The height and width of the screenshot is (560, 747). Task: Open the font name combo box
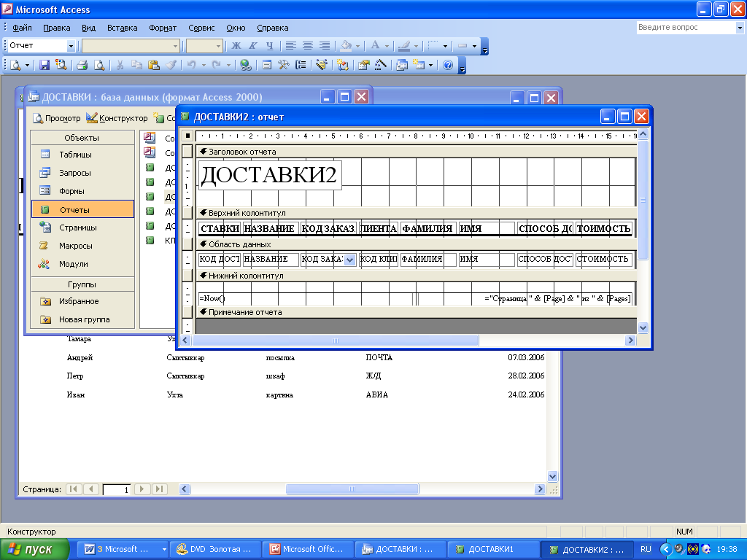coord(130,46)
